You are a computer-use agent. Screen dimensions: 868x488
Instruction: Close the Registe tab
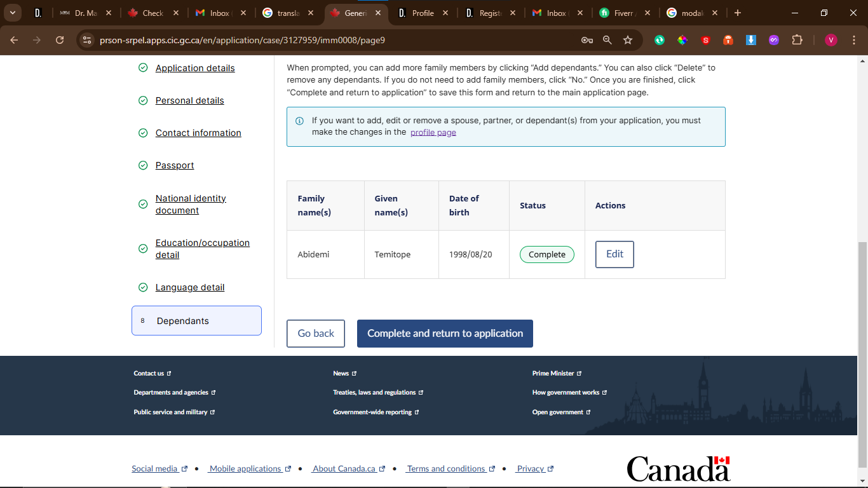(x=513, y=13)
